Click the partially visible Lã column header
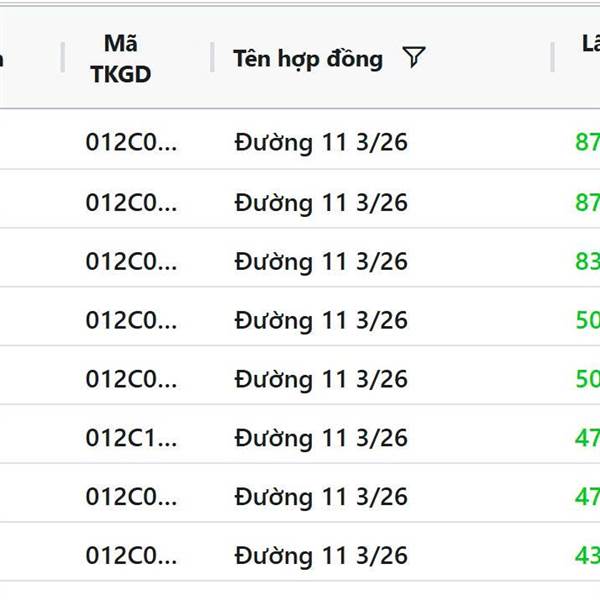The height and width of the screenshot is (600, 600). [x=590, y=44]
